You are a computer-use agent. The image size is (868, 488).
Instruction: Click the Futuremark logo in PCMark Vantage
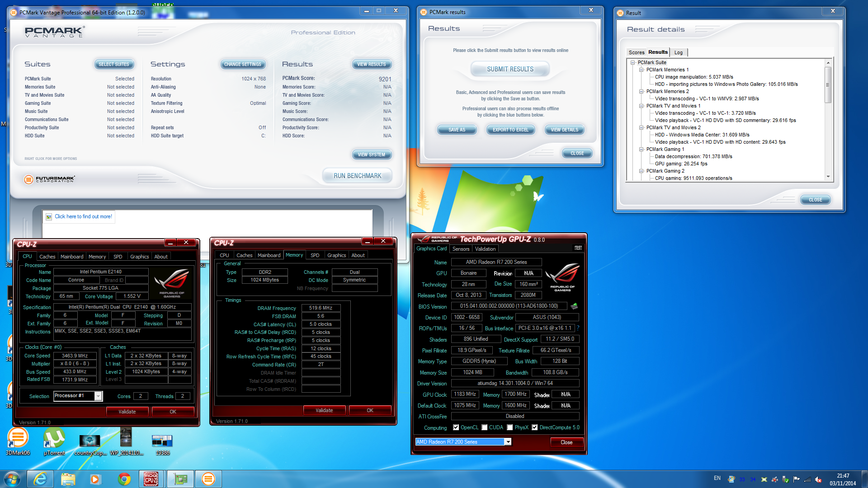(50, 179)
